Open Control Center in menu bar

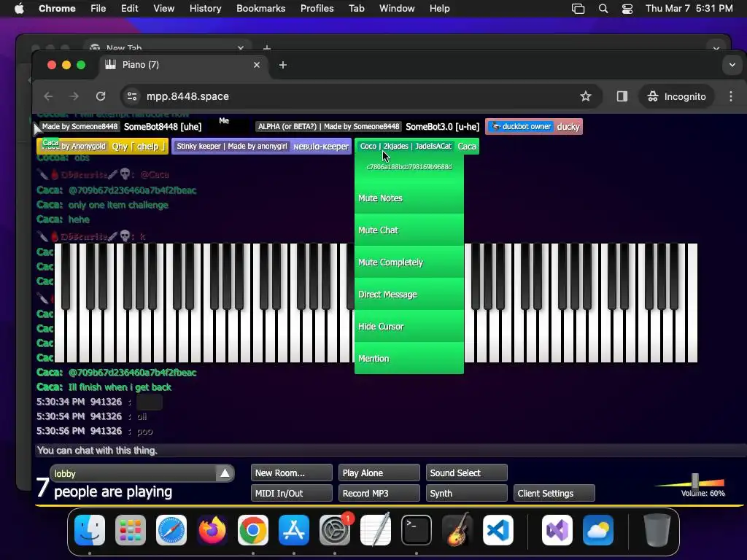pyautogui.click(x=627, y=9)
